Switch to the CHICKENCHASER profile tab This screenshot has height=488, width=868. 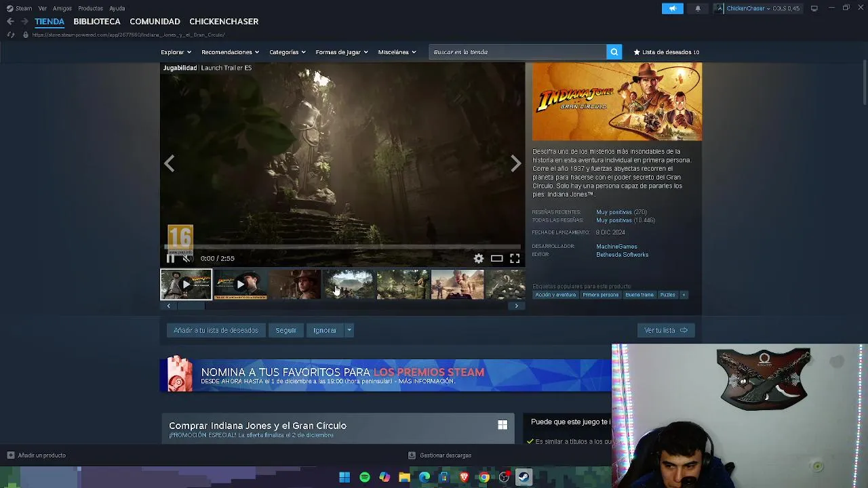pyautogui.click(x=224, y=22)
